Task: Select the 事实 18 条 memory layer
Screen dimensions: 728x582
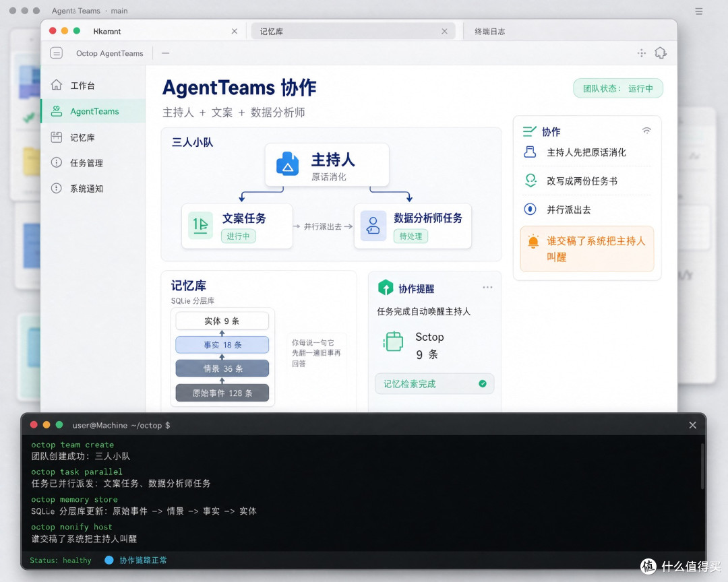Action: point(222,345)
